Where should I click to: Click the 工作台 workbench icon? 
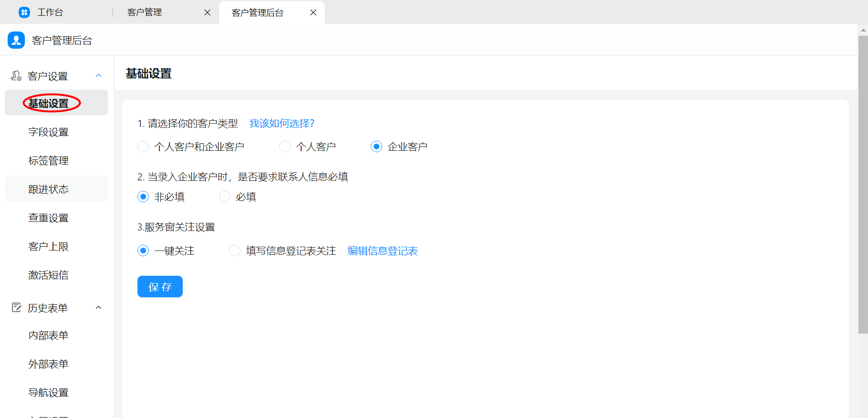[x=24, y=12]
